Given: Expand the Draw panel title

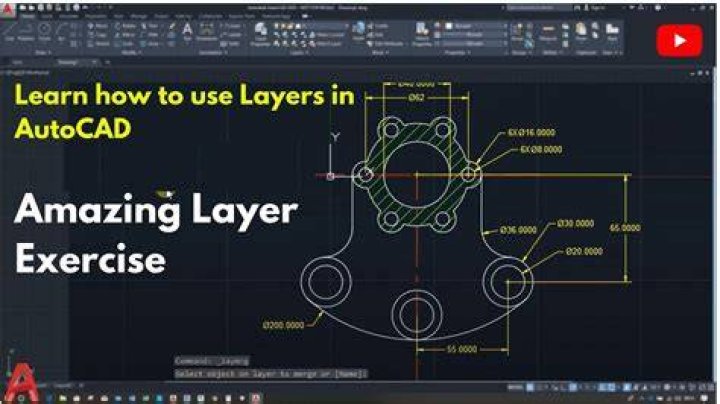Looking at the screenshot, I should click(x=43, y=53).
